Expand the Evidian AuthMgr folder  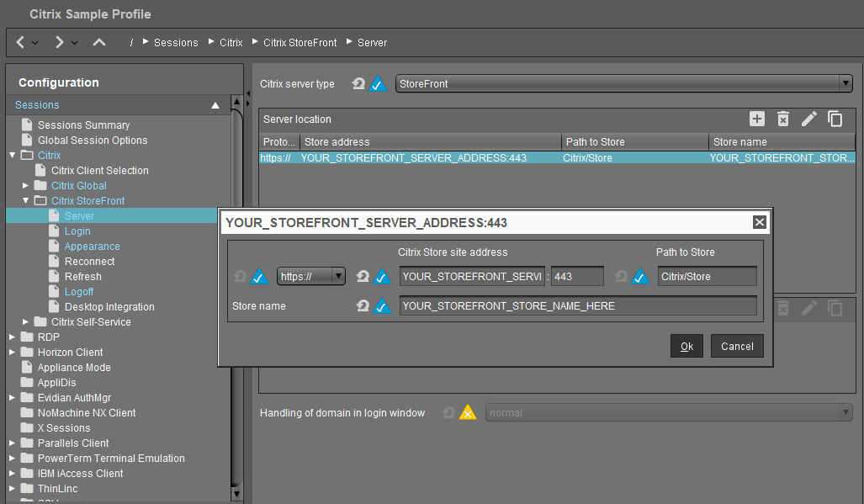[12, 398]
